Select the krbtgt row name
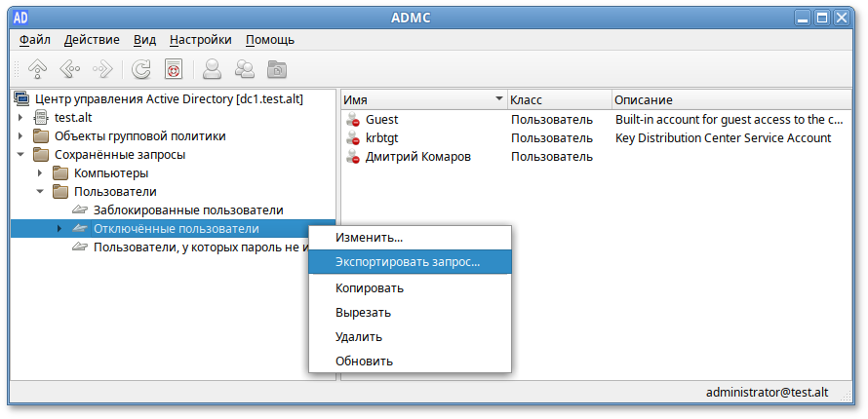This screenshot has width=868, height=419. pos(382,138)
